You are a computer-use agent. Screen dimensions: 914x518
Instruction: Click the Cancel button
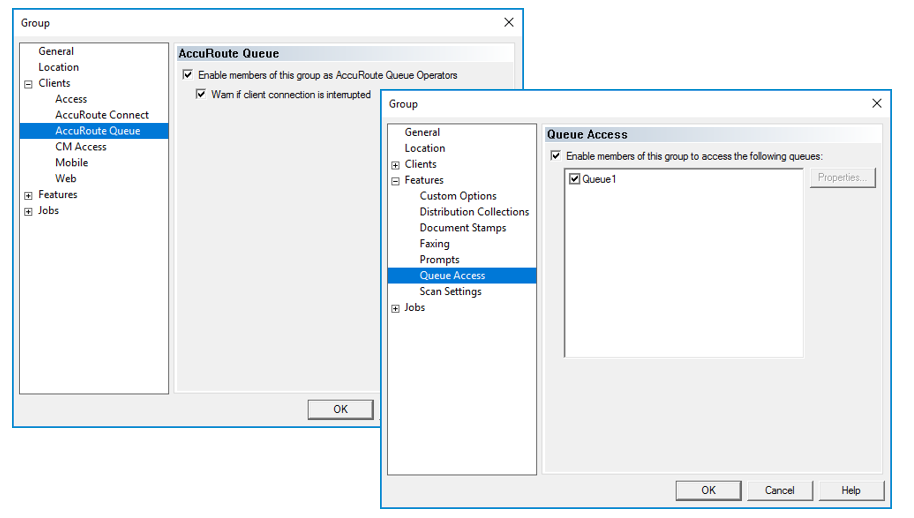(779, 490)
